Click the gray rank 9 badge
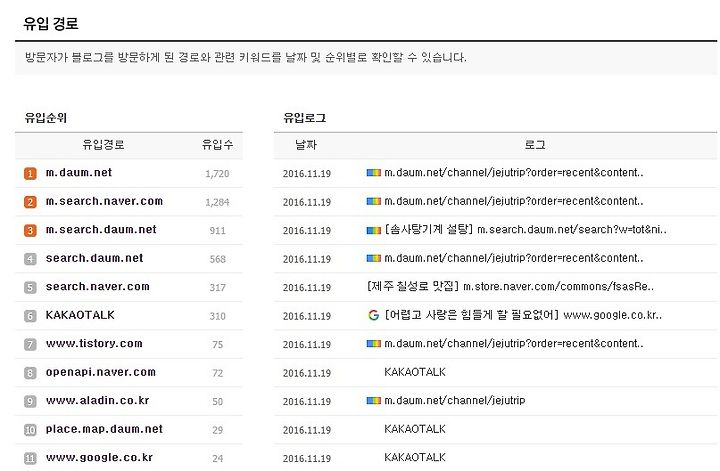This screenshot has width=720, height=471. click(x=30, y=401)
